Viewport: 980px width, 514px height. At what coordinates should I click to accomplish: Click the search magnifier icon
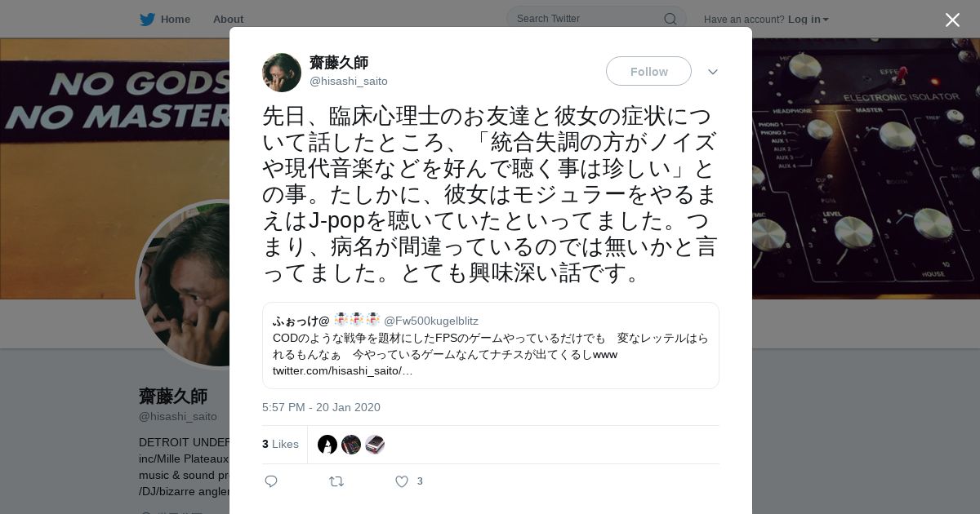click(670, 19)
